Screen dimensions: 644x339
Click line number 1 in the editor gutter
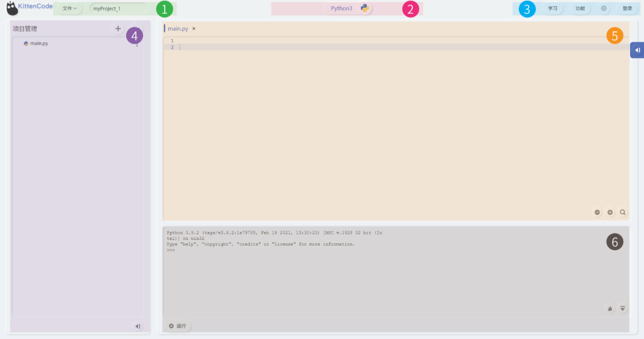coord(172,41)
